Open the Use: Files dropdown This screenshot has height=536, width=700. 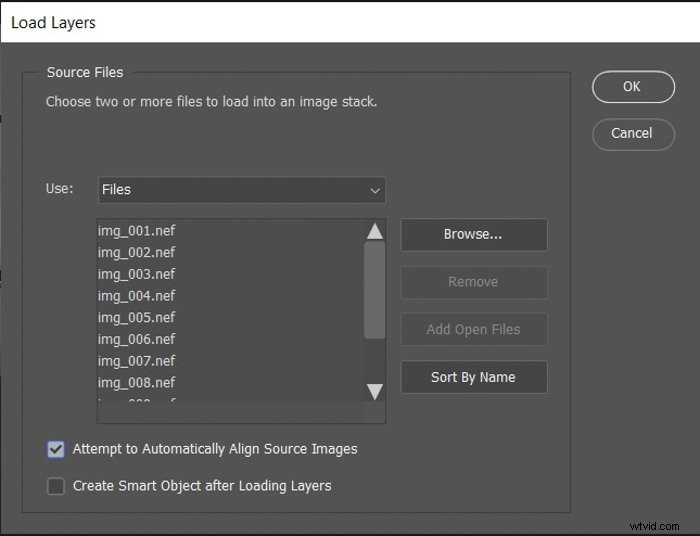point(242,190)
